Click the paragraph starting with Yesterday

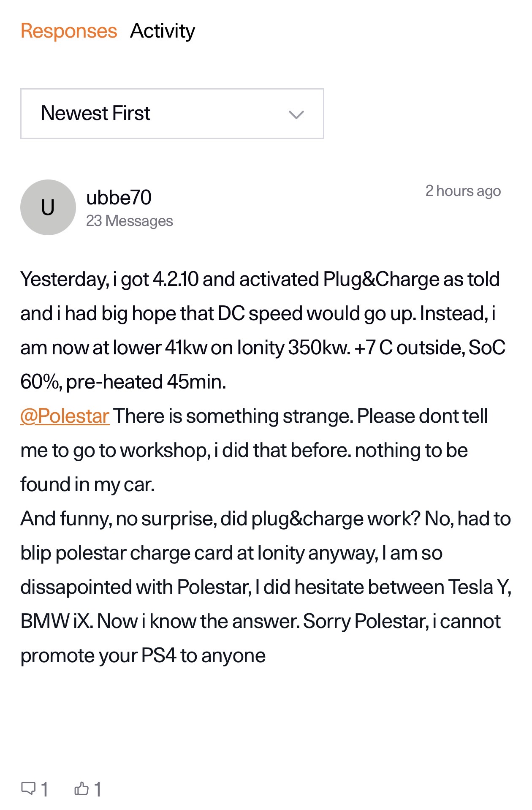tap(260, 280)
